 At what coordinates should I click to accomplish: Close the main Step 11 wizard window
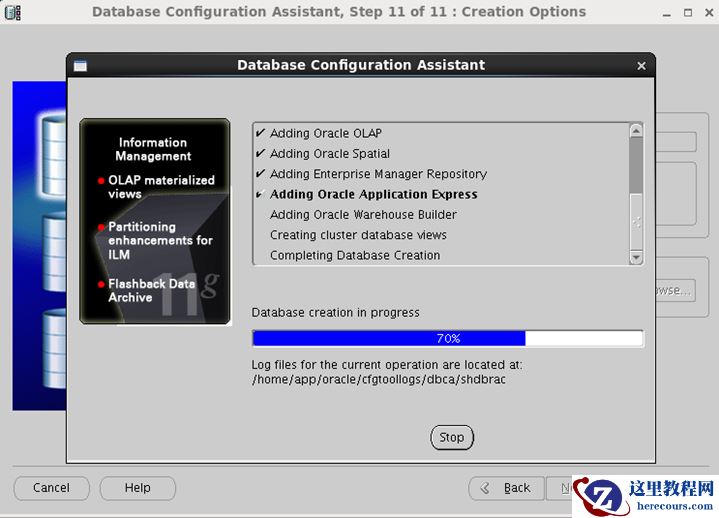[709, 13]
